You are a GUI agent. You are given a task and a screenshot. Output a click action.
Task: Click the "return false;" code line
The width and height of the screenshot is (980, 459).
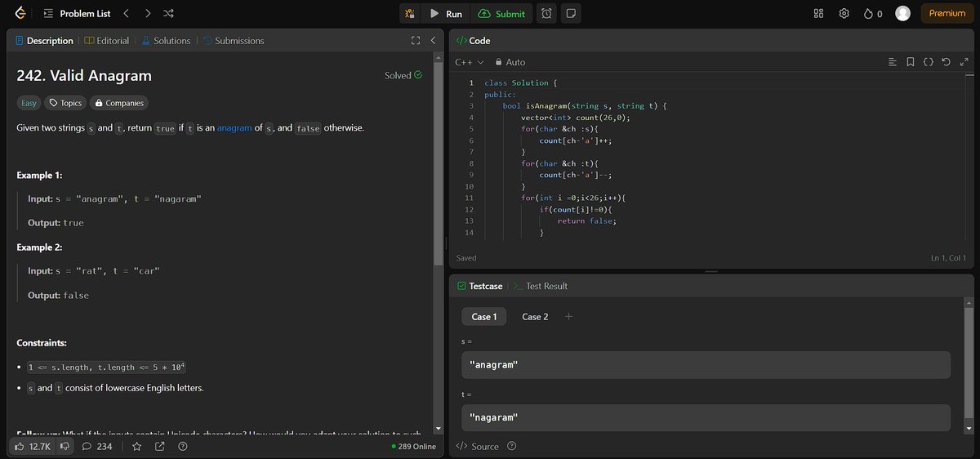(x=587, y=221)
